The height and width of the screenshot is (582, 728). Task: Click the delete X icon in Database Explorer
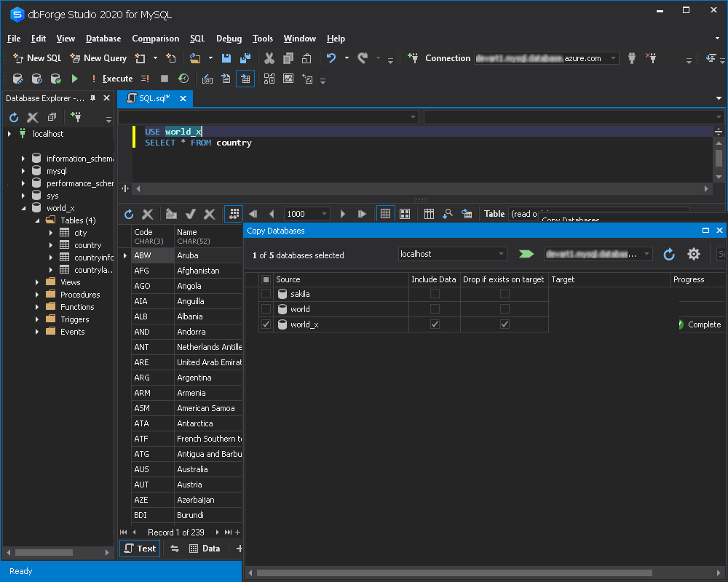pyautogui.click(x=33, y=117)
